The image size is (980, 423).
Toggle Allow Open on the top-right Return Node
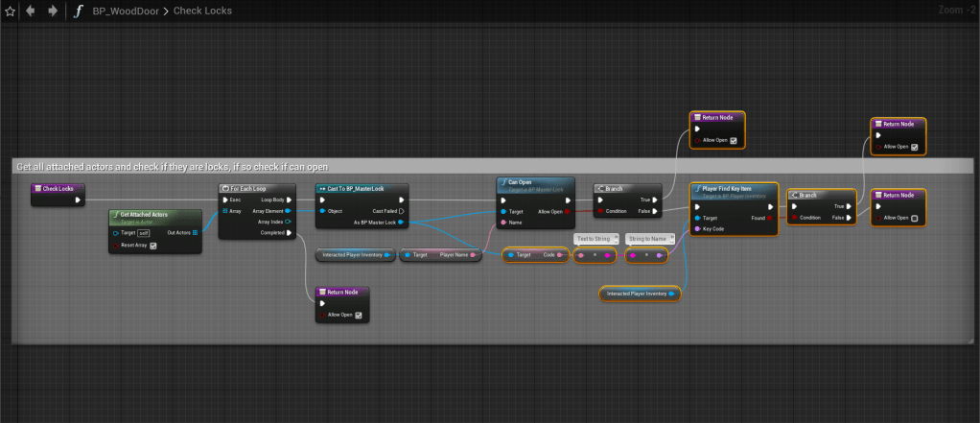click(x=914, y=147)
